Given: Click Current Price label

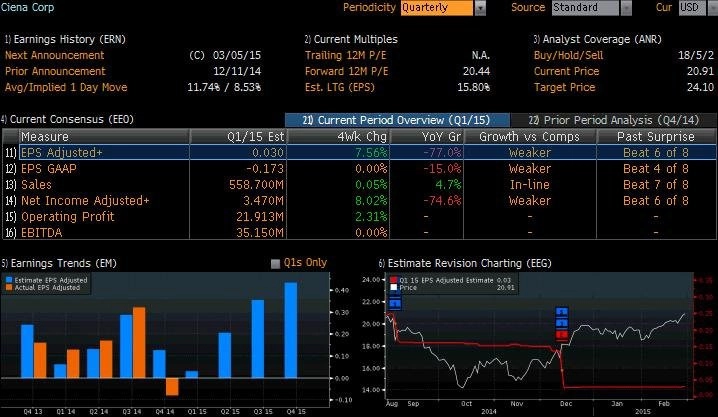Looking at the screenshot, I should tap(566, 71).
